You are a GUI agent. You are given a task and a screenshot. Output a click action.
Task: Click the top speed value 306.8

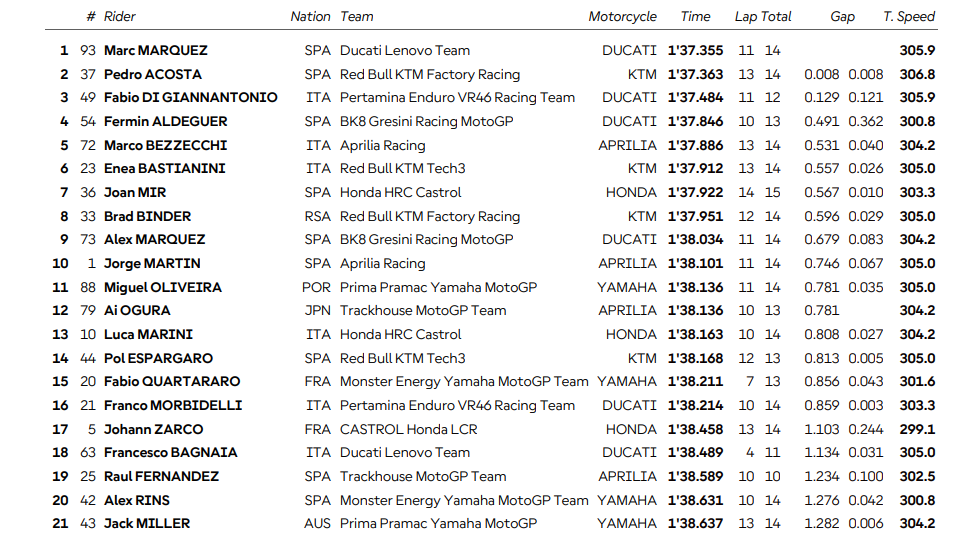916,74
